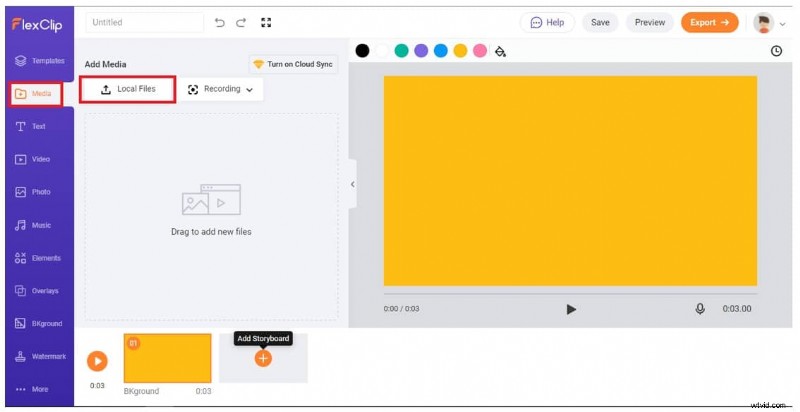Turn on Cloud Sync
The image size is (800, 412).
click(293, 64)
